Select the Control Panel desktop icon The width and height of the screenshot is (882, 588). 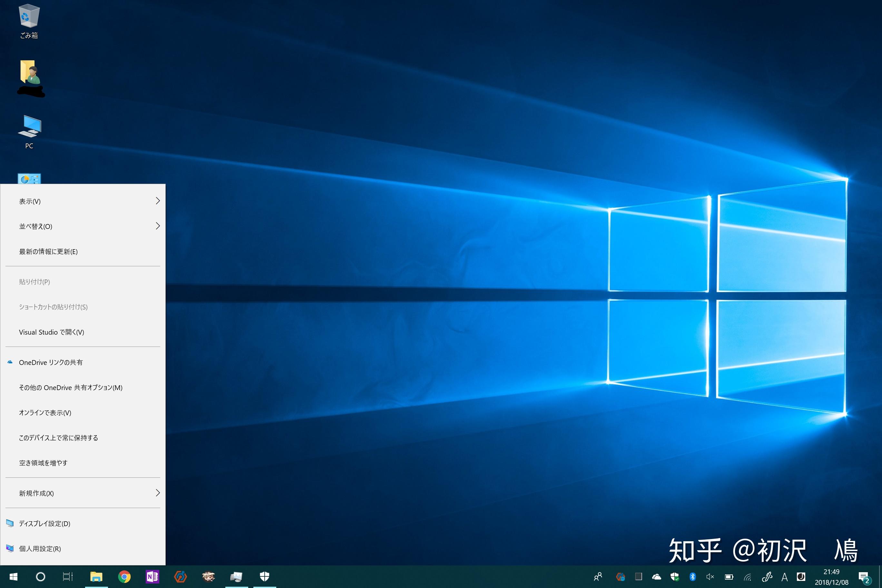pyautogui.click(x=29, y=179)
